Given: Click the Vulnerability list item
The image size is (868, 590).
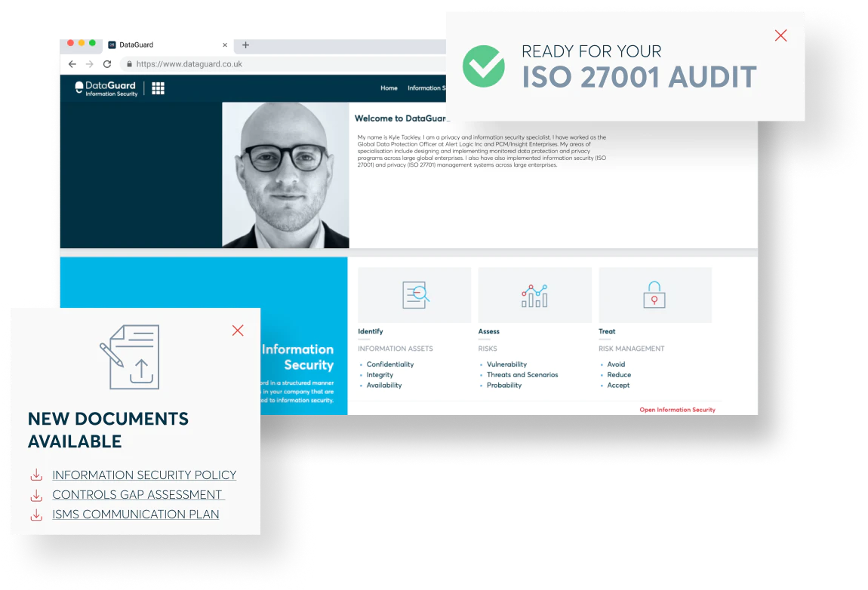Looking at the screenshot, I should tap(506, 364).
